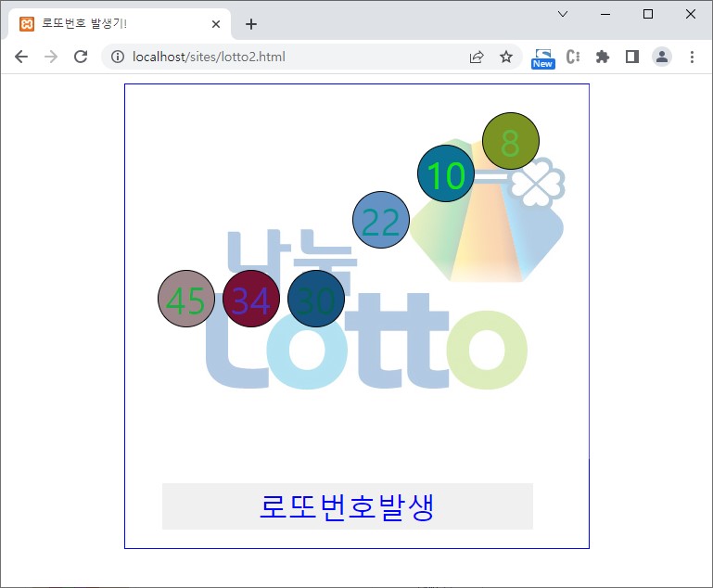Screen dimensions: 713x588
Task: Click the browser forward arrow
Action: coord(51,57)
